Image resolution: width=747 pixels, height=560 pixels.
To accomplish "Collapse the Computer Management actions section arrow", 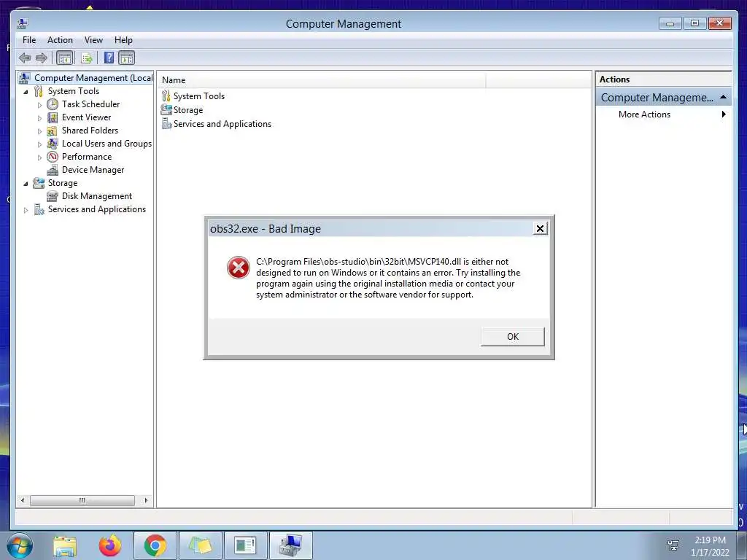I will pyautogui.click(x=723, y=97).
